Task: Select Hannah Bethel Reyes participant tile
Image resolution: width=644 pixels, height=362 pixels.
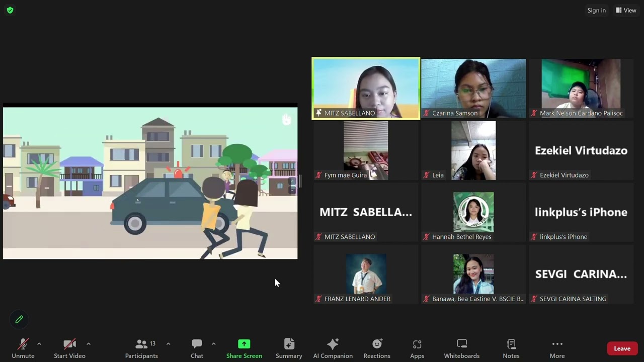Action: coord(473,212)
